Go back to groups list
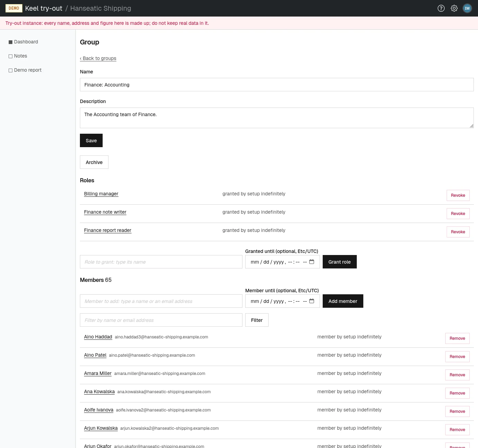Screen dimensions: 478x448 (x=98, y=58)
